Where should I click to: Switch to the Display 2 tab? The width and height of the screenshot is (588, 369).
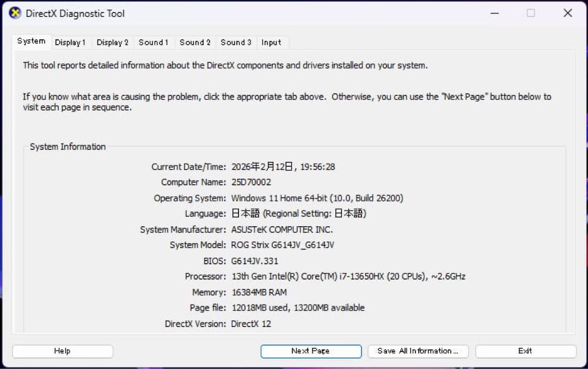point(112,42)
